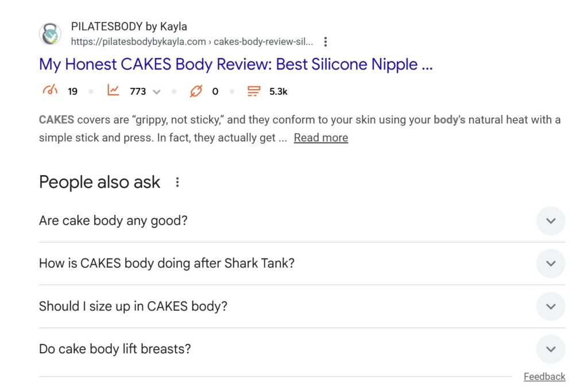Click the pilatesbodybykayla.com URL breadcrumb
This screenshot has height=390, width=588.
pyautogui.click(x=192, y=42)
